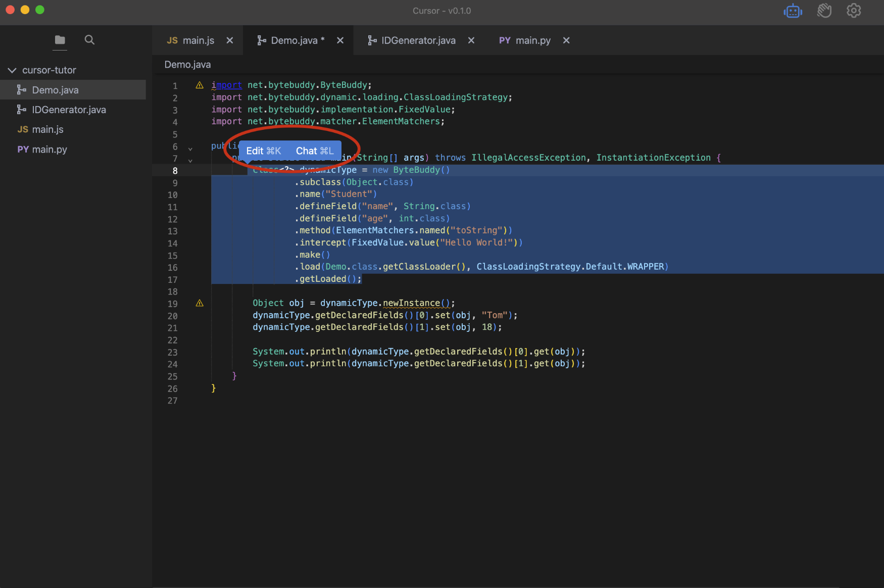The height and width of the screenshot is (588, 884).
Task: Click closing brace on line 26
Action: point(214,388)
